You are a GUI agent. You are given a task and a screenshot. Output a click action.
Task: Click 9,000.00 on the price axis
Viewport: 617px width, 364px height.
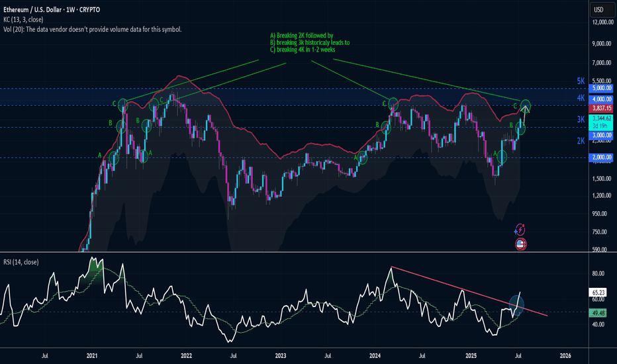click(602, 43)
